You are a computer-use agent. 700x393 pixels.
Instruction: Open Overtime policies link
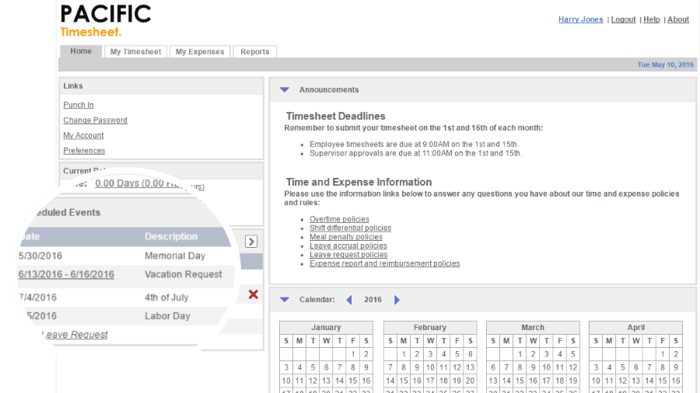[x=339, y=219]
